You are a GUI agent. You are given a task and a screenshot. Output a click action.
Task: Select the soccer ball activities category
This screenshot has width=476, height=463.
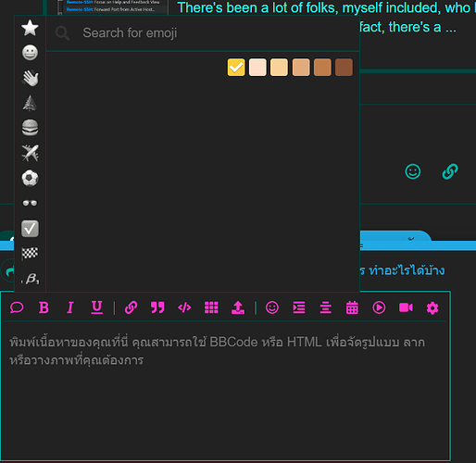[30, 178]
